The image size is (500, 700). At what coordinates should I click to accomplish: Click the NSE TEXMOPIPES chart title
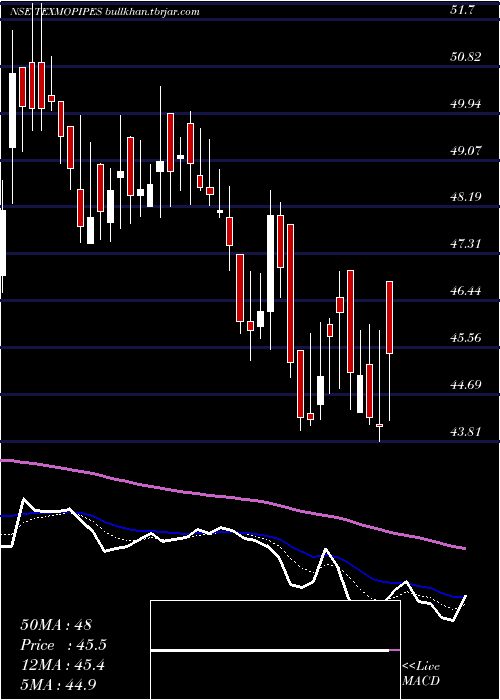104,12
